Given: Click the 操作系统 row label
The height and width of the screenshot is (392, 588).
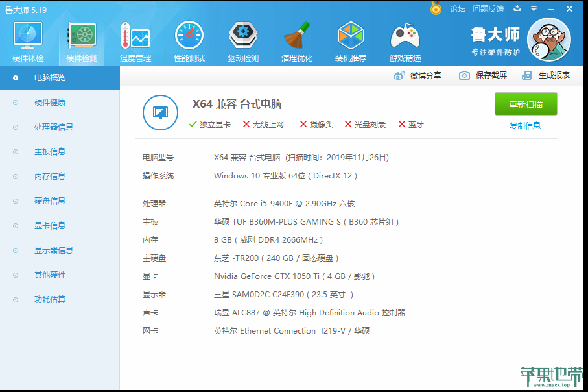Looking at the screenshot, I should coord(158,176).
